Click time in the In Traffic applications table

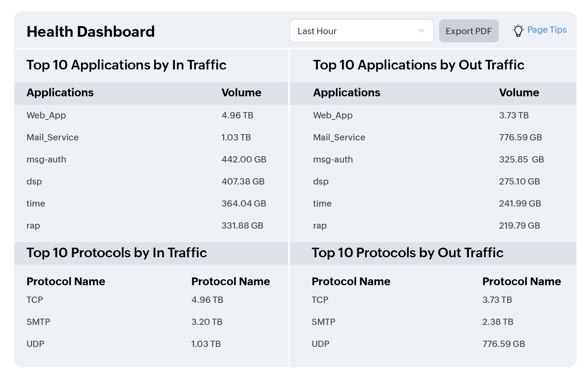(36, 204)
